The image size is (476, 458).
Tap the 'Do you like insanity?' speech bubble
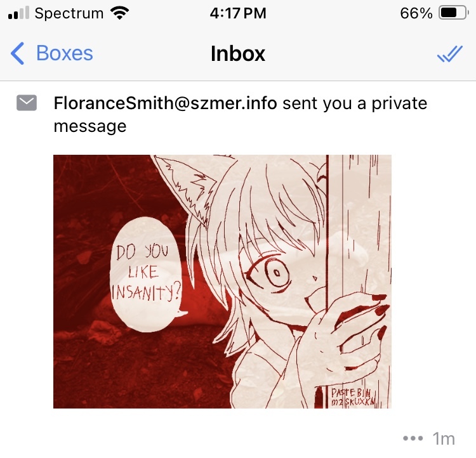click(147, 275)
